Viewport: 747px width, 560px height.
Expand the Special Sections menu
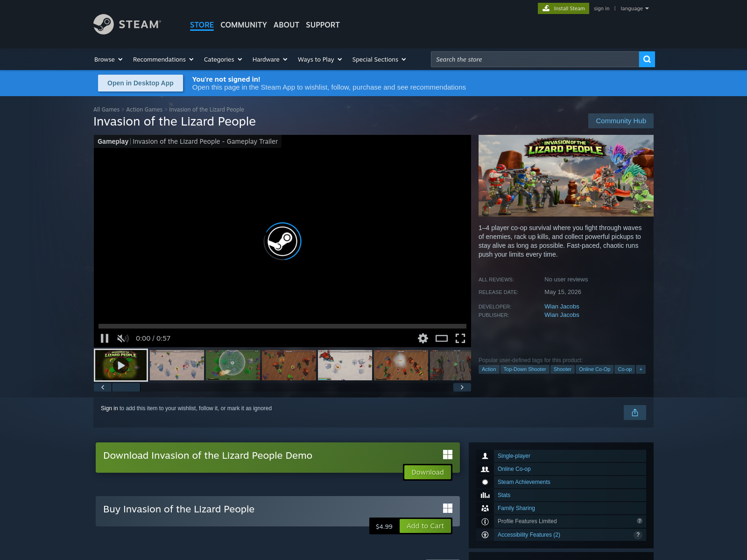coord(379,59)
